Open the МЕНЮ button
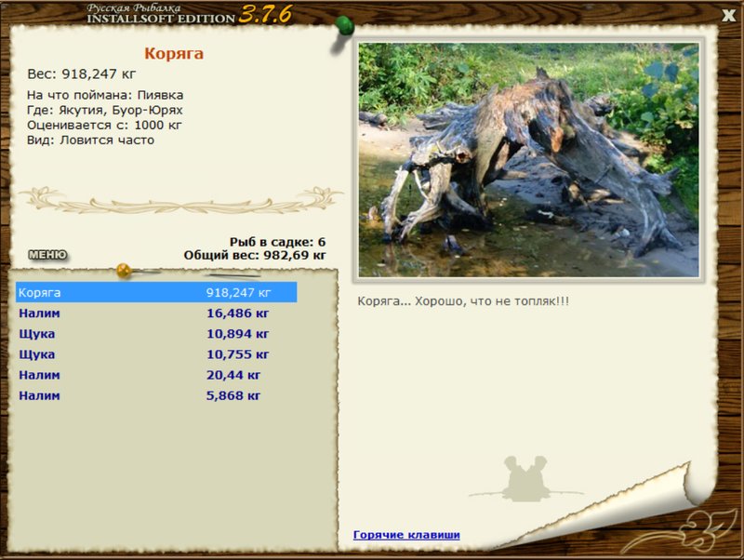The width and height of the screenshot is (744, 560). (48, 255)
